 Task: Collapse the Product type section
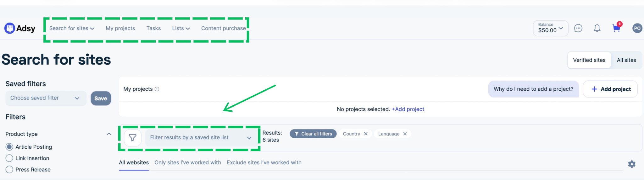tap(109, 134)
